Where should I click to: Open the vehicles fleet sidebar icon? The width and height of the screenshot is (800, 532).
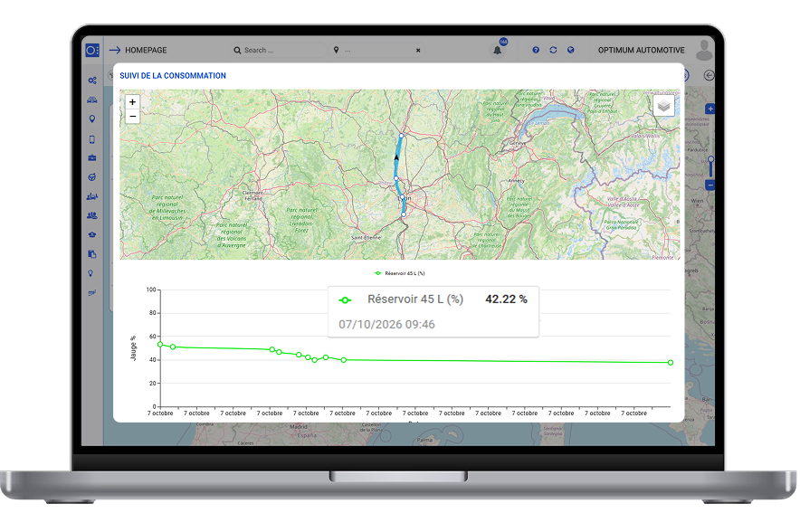click(x=91, y=100)
